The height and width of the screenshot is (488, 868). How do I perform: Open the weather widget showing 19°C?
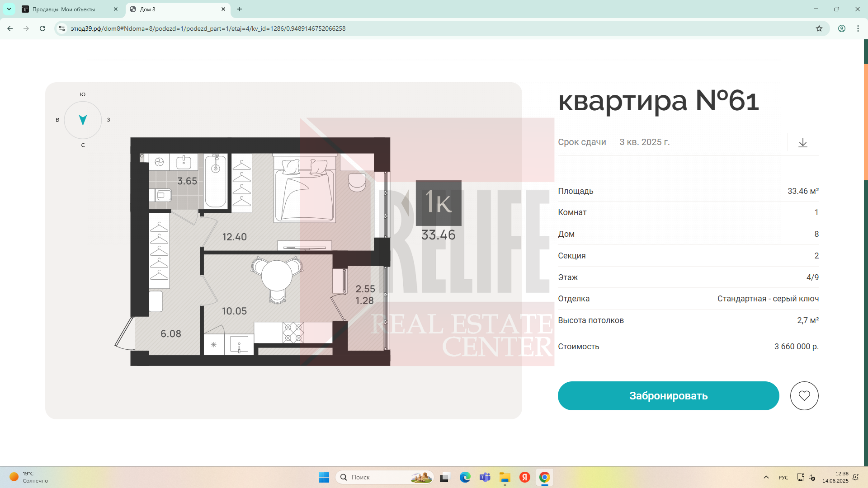(x=29, y=477)
